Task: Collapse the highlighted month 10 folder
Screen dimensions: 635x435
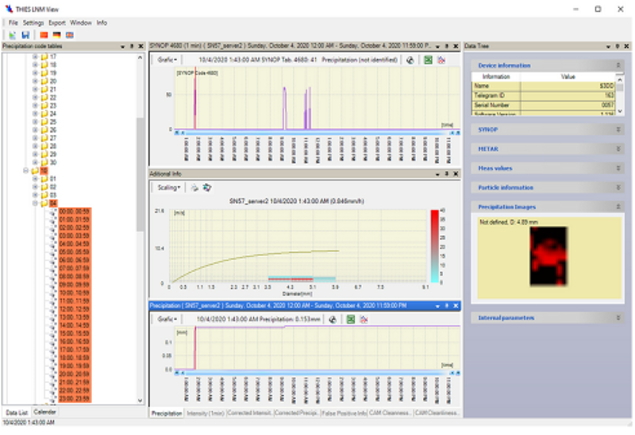Action: tap(26, 171)
